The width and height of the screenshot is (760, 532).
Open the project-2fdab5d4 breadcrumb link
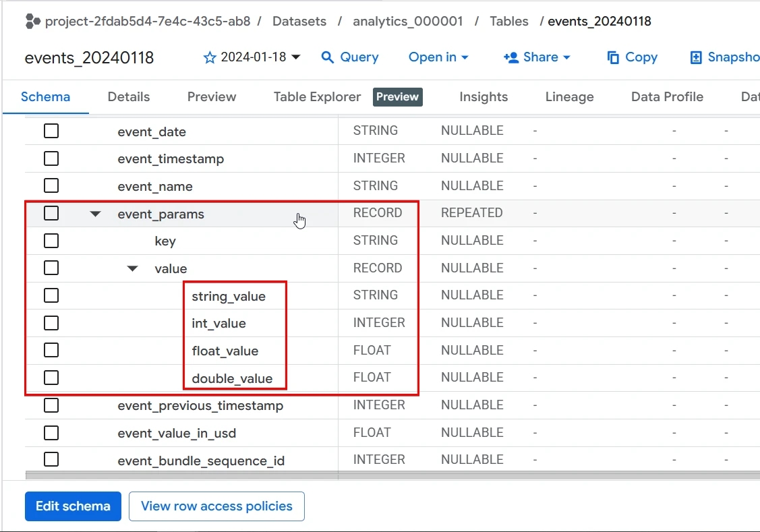pyautogui.click(x=148, y=22)
